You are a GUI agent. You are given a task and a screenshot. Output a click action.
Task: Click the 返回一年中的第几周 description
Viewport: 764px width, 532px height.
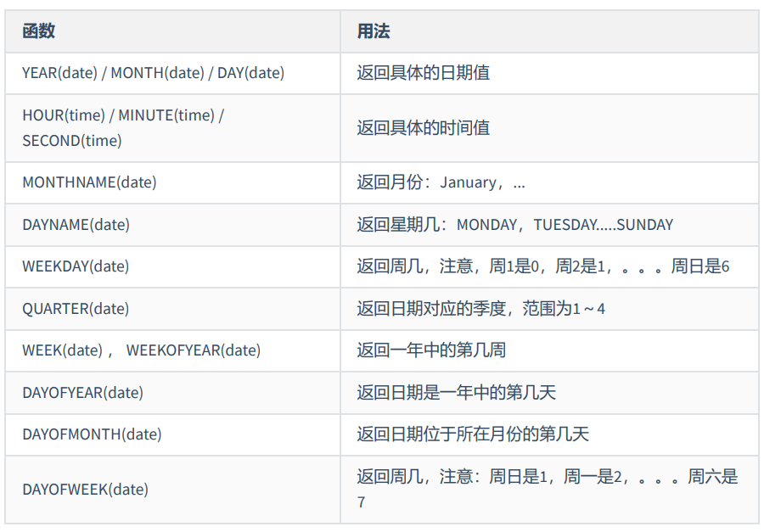point(431,350)
